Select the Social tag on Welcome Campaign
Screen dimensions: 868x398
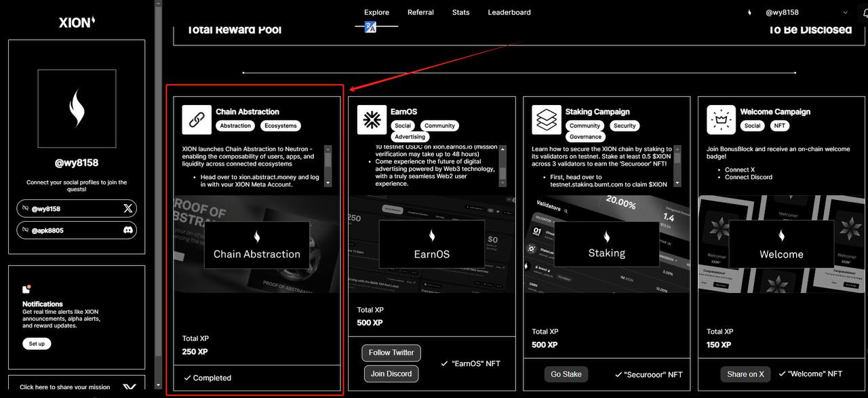click(752, 125)
